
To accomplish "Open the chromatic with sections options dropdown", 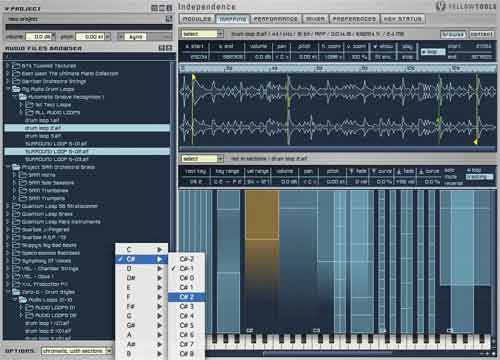I will [77, 351].
